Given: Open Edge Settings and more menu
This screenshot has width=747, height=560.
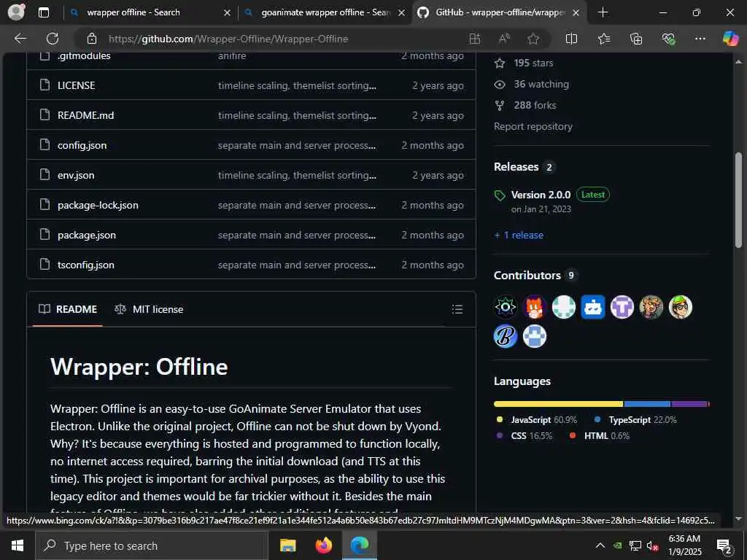Looking at the screenshot, I should 700,39.
